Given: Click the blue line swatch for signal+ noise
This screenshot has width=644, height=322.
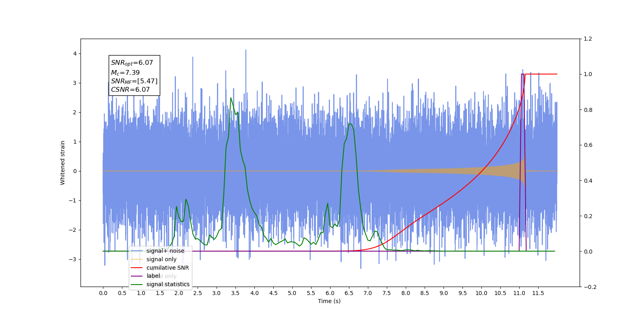Looking at the screenshot, I should click(x=137, y=251).
